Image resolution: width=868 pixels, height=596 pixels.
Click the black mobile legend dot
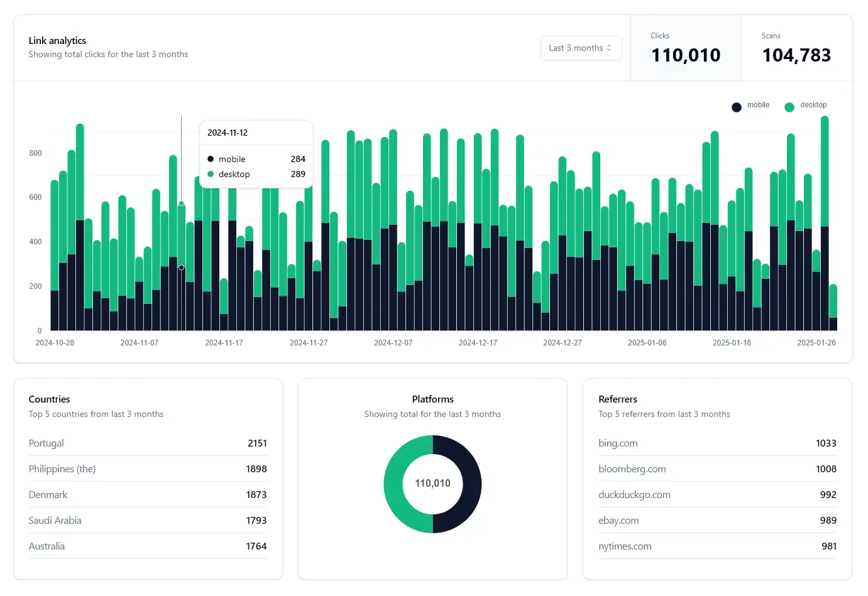[x=736, y=107]
